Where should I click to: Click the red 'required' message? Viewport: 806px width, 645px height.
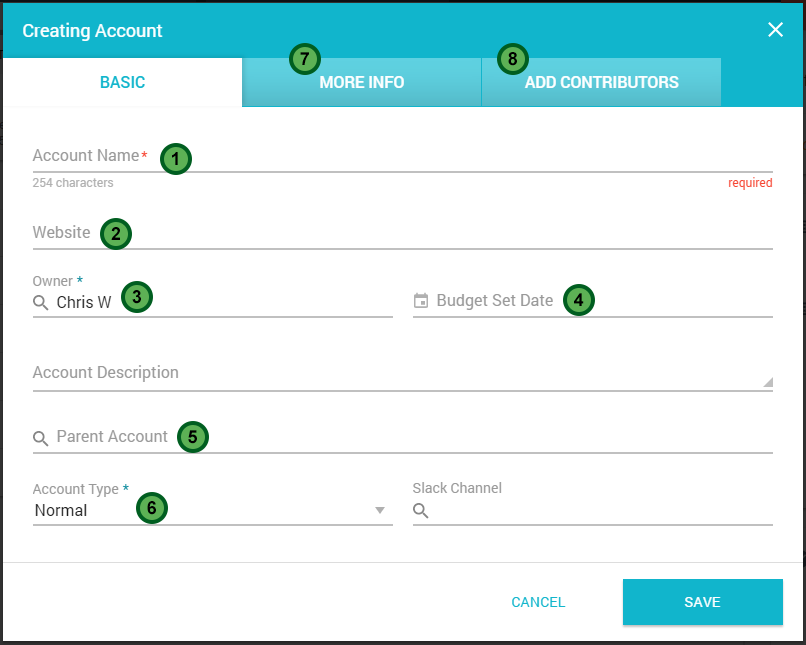click(750, 183)
